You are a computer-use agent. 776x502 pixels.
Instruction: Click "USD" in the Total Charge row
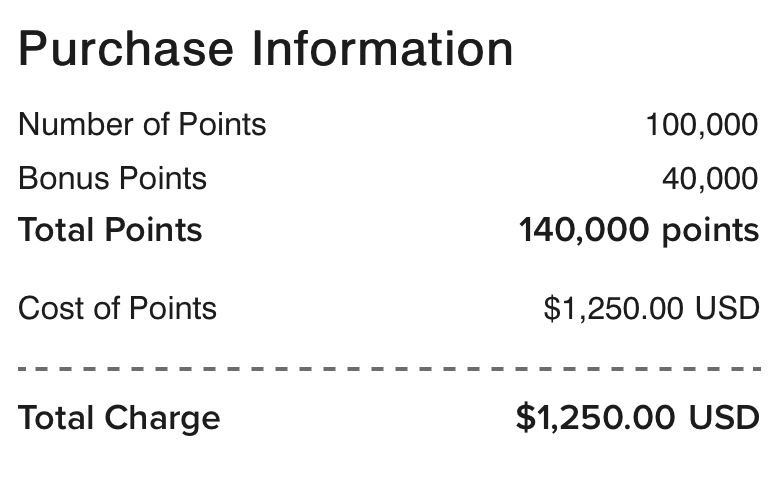pos(725,417)
